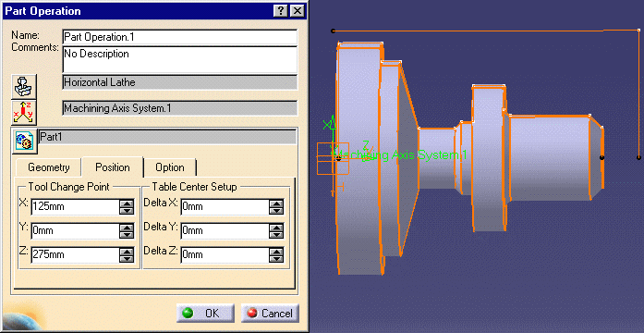
Task: Decrease Delta Z spinner value
Action: [276, 259]
